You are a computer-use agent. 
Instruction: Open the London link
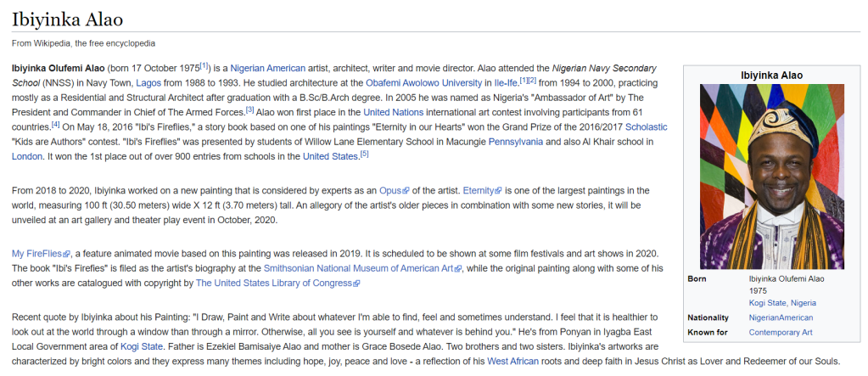click(x=26, y=156)
